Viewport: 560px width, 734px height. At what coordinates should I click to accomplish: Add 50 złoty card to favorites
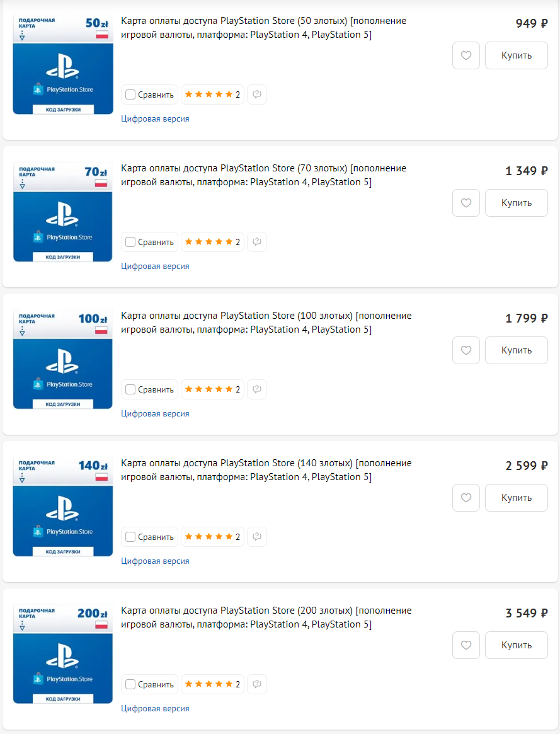coord(466,55)
